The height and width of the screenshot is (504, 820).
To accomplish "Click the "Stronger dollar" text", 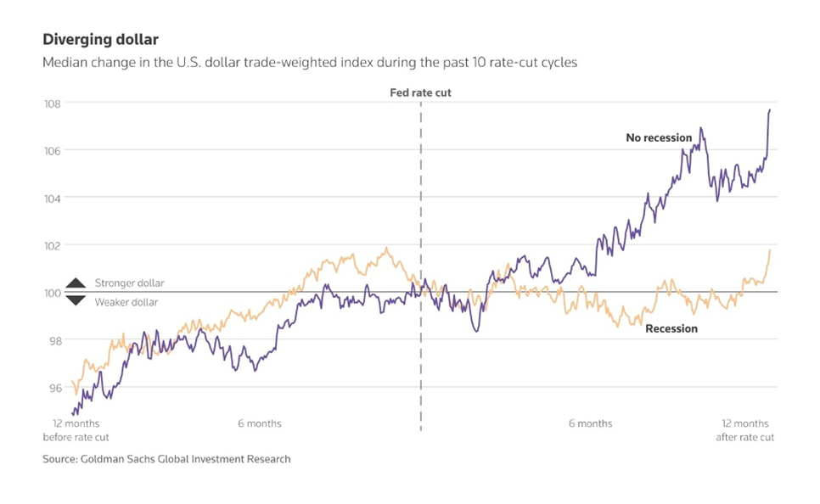I will tap(129, 283).
